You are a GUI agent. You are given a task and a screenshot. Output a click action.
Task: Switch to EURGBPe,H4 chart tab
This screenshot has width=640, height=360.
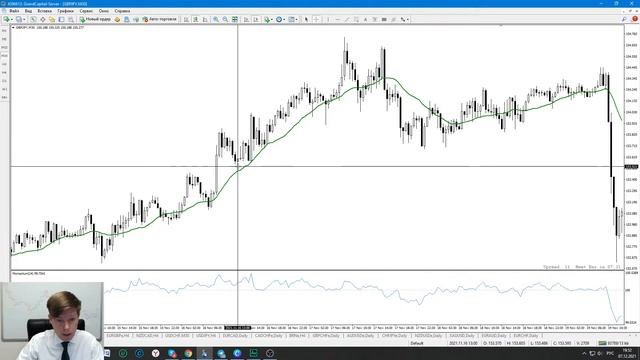pyautogui.click(x=118, y=336)
